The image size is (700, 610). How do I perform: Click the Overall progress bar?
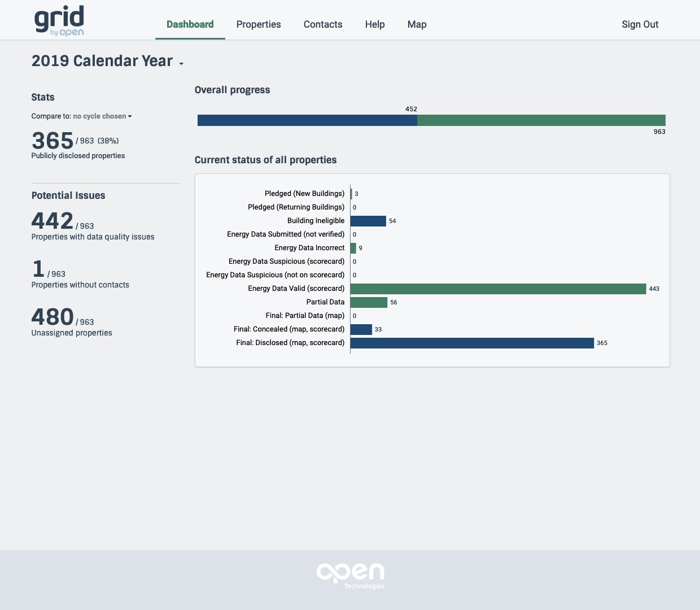(x=431, y=120)
